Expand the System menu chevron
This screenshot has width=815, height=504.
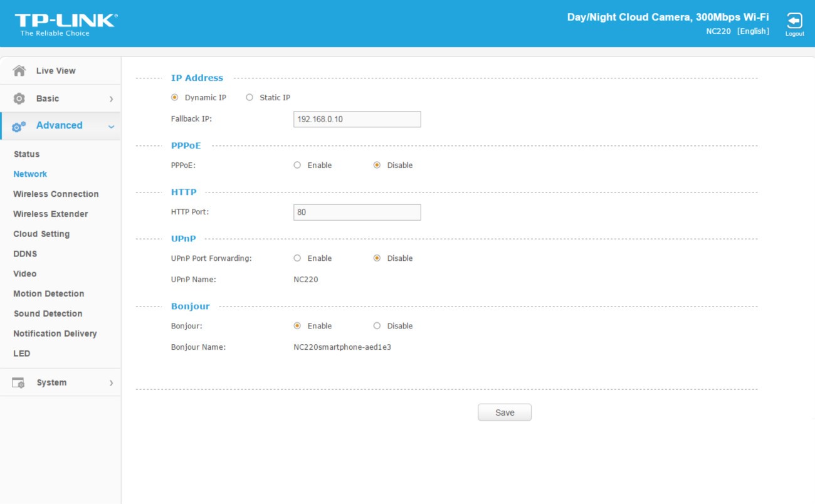click(x=111, y=383)
